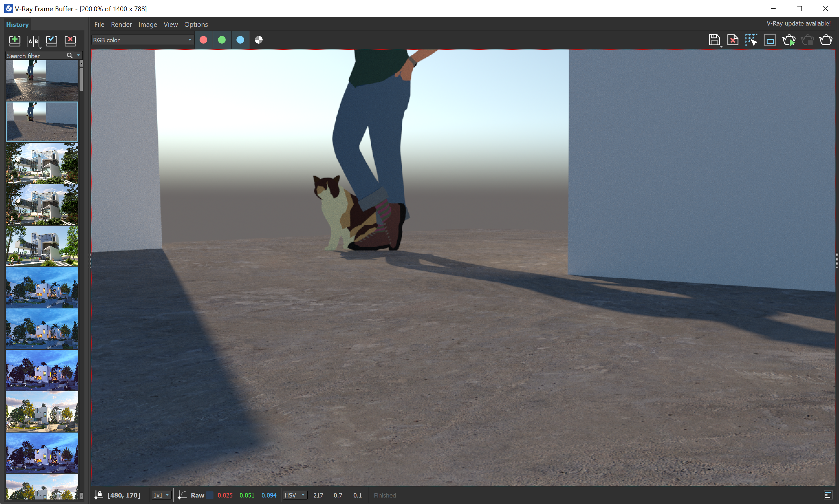Click the right panel splitter handle
This screenshot has height=504, width=839.
tap(837, 260)
